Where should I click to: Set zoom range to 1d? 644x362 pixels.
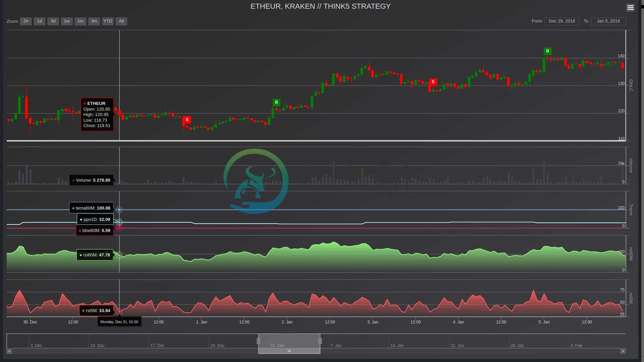click(x=40, y=21)
